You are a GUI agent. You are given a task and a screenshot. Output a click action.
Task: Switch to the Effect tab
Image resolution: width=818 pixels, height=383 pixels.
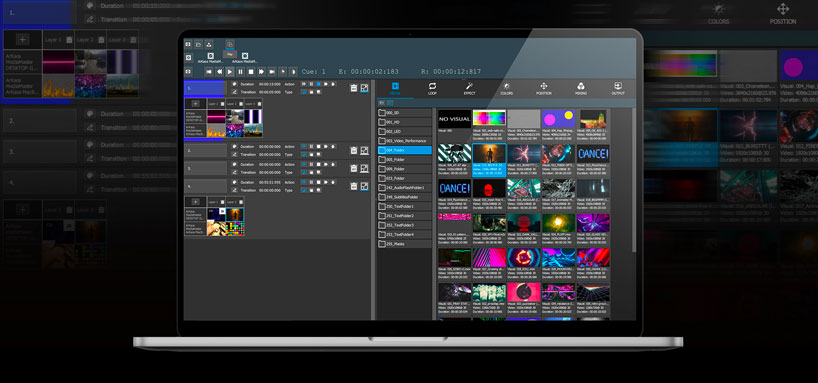(x=470, y=88)
